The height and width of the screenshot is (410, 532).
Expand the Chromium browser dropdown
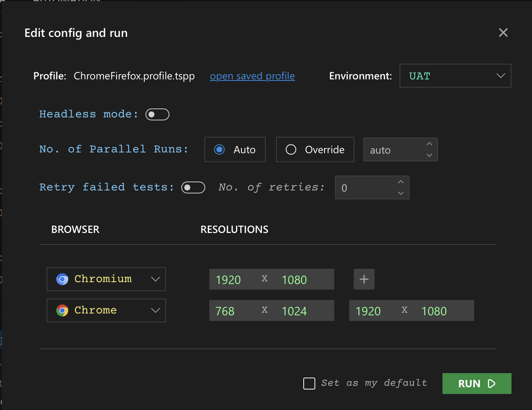pyautogui.click(x=155, y=279)
